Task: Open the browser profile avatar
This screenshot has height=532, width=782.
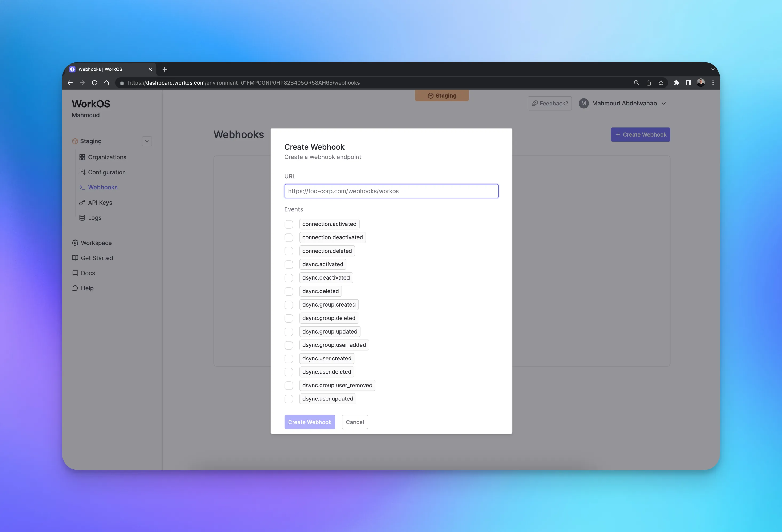Action: (x=701, y=83)
